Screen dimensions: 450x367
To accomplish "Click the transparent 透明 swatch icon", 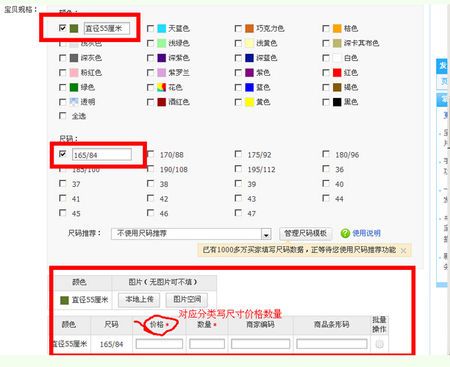I will 74,102.
